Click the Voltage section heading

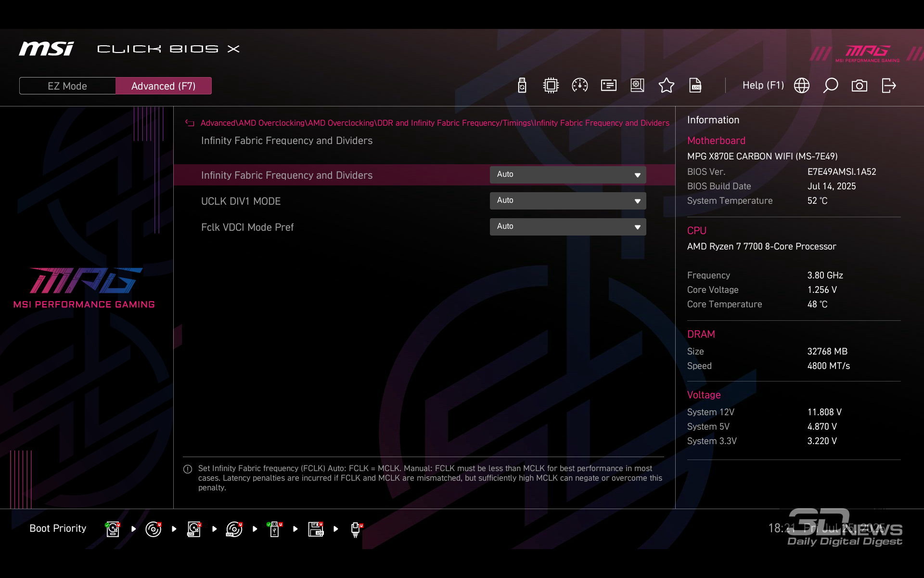point(704,395)
